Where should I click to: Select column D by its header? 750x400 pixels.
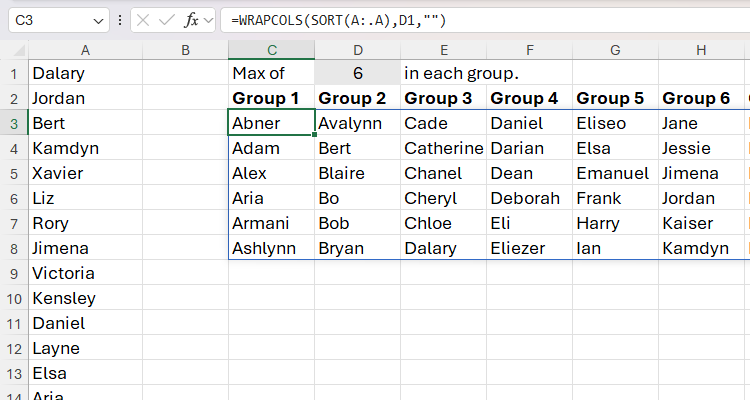tap(357, 50)
